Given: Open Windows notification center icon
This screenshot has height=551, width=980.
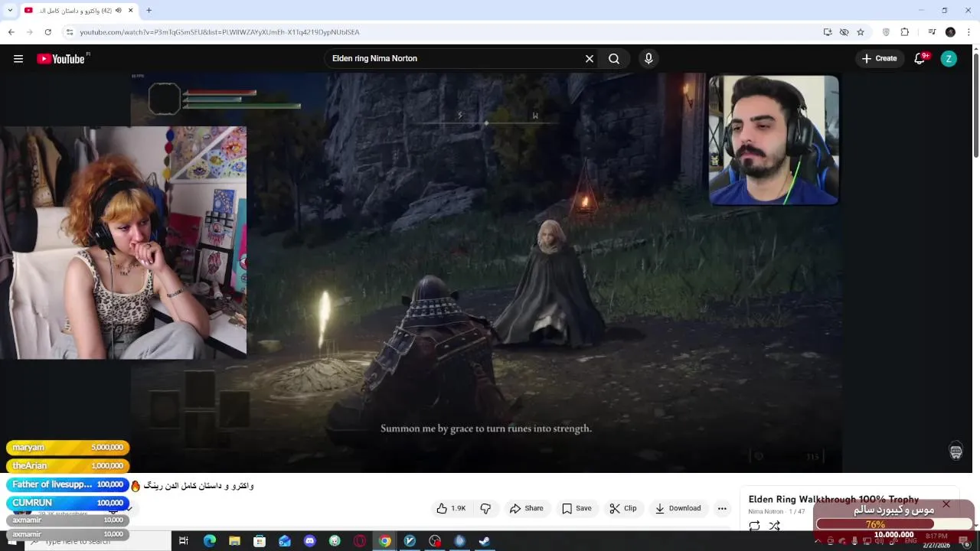Looking at the screenshot, I should click(x=964, y=542).
